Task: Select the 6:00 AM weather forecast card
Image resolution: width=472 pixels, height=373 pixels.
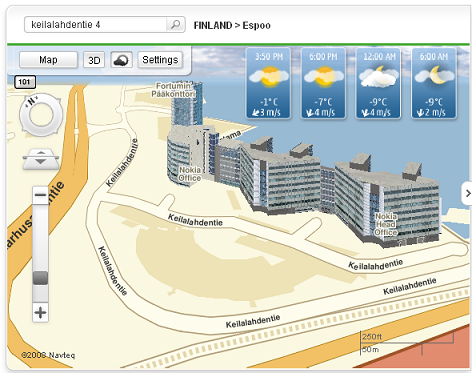Action: coord(434,83)
